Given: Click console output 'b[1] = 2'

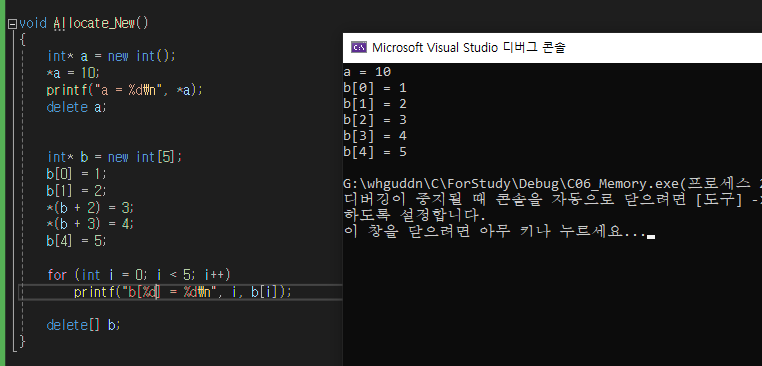Looking at the screenshot, I should pyautogui.click(x=375, y=104).
